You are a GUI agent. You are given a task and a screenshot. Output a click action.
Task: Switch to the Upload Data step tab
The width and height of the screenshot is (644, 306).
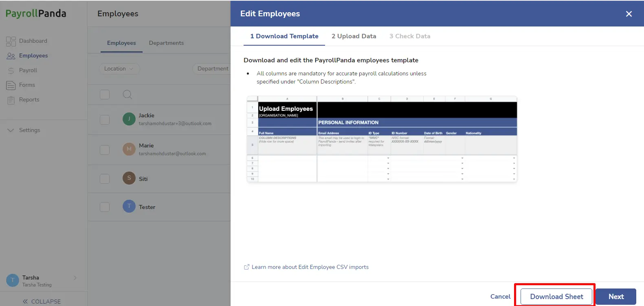[354, 36]
